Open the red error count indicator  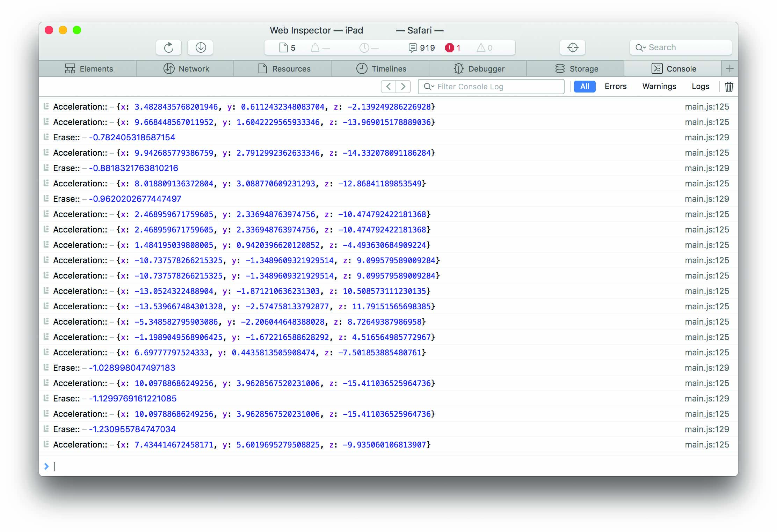tap(453, 47)
